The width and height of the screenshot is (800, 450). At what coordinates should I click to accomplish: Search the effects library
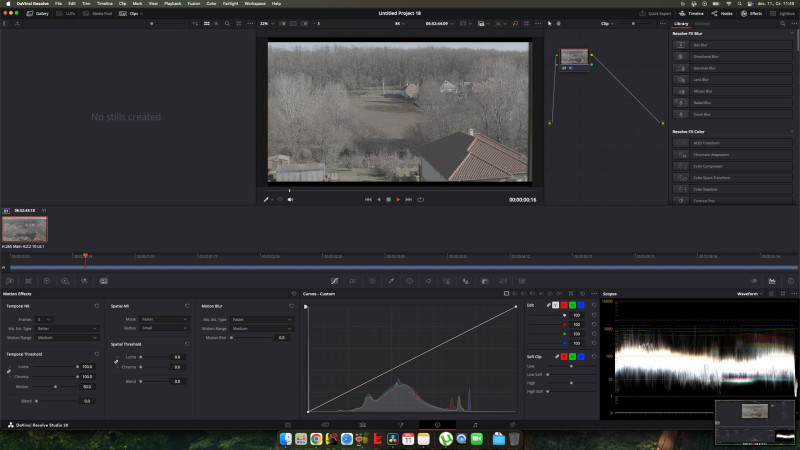(782, 23)
